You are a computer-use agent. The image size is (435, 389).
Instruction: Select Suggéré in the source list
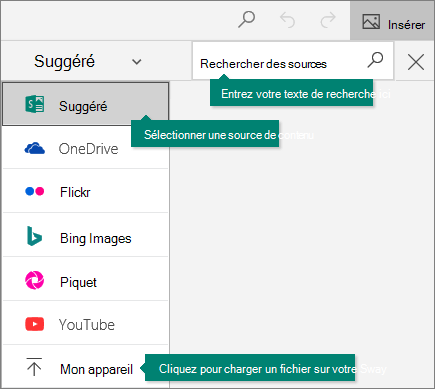point(86,104)
